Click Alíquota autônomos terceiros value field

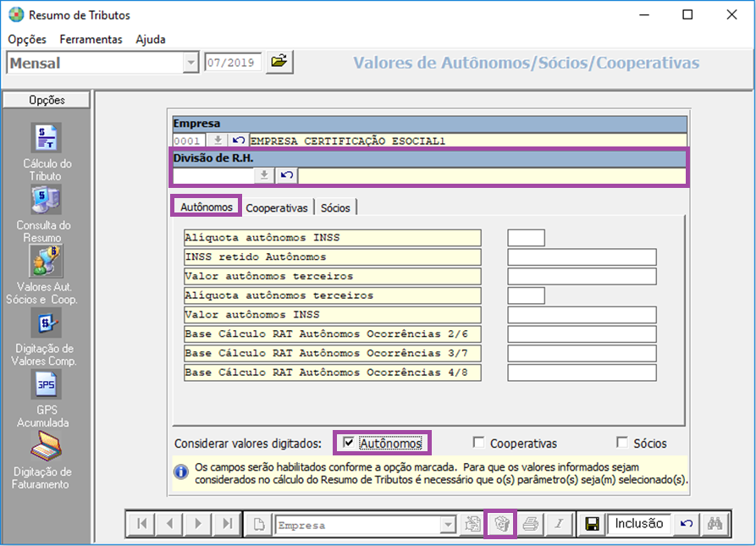(526, 295)
